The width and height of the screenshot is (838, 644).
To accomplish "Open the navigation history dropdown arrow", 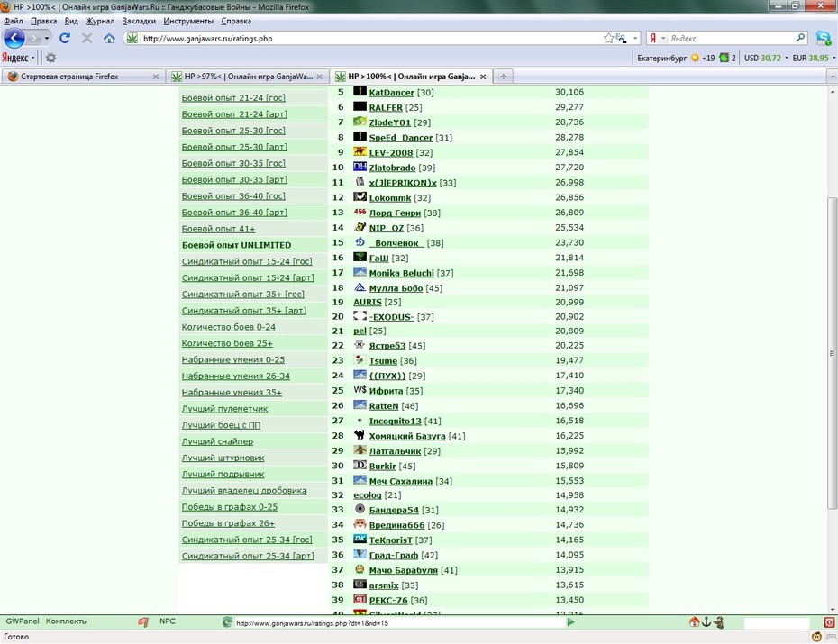I will (x=47, y=38).
